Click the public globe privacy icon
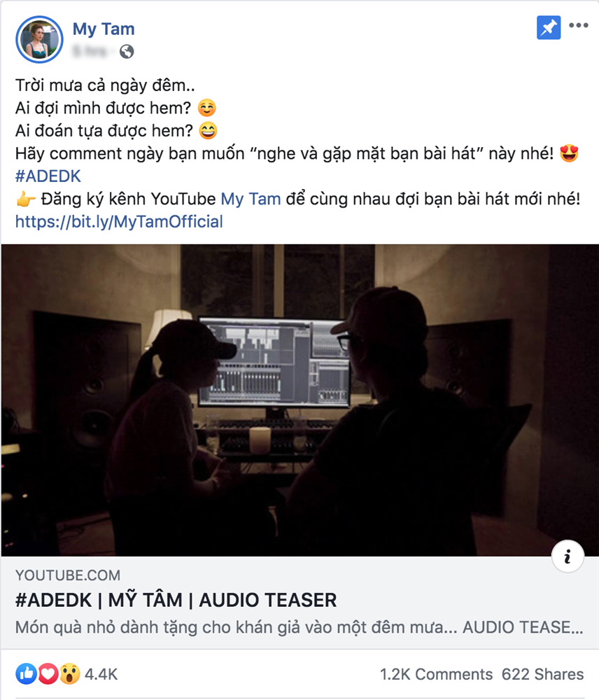This screenshot has height=700, width=599. [127, 52]
